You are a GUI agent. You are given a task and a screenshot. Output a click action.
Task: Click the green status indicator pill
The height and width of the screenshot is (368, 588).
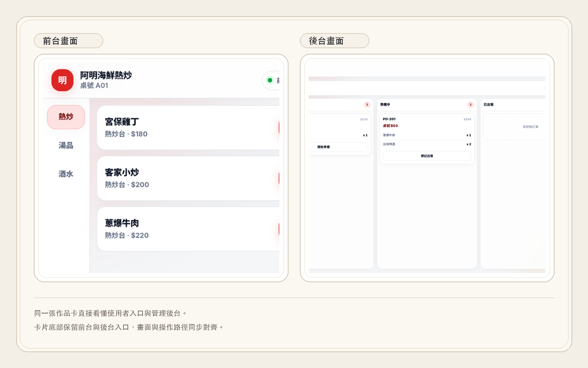tap(271, 80)
